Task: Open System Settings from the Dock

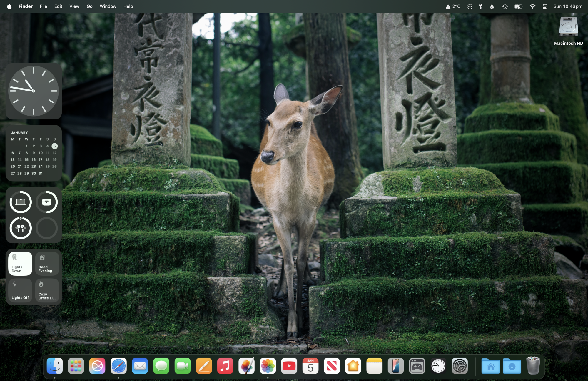Action: click(x=459, y=366)
